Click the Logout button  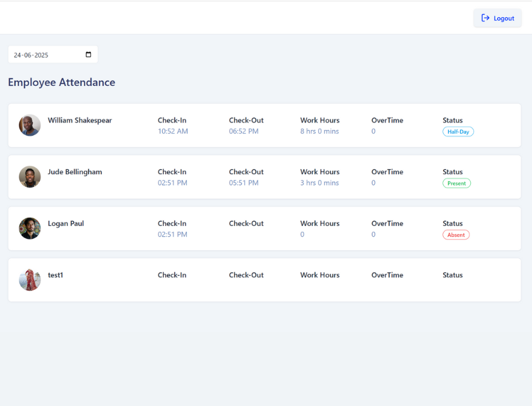coord(497,18)
